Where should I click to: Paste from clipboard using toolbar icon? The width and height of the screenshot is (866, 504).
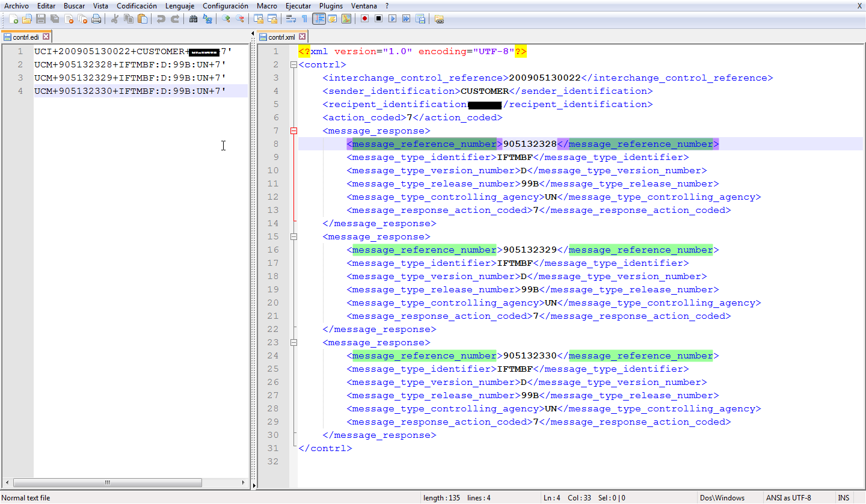(142, 19)
